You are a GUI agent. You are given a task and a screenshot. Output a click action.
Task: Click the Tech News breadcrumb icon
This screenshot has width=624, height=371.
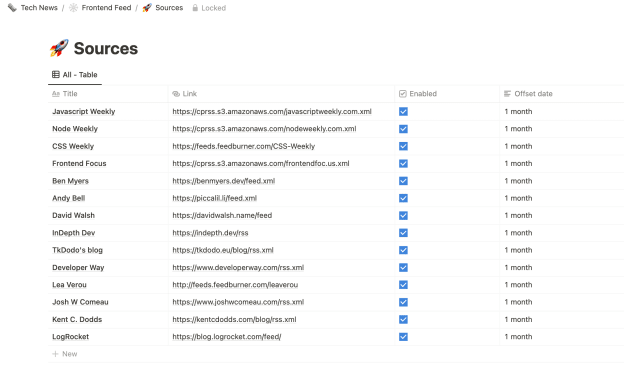[x=12, y=8]
